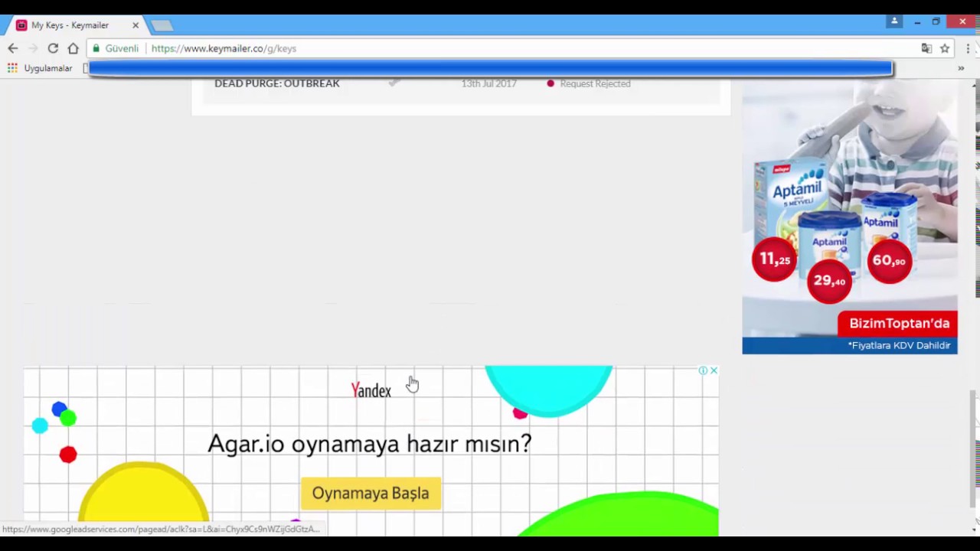Image resolution: width=980 pixels, height=551 pixels.
Task: Show hidden bookmarks with the double chevron
Action: point(961,68)
